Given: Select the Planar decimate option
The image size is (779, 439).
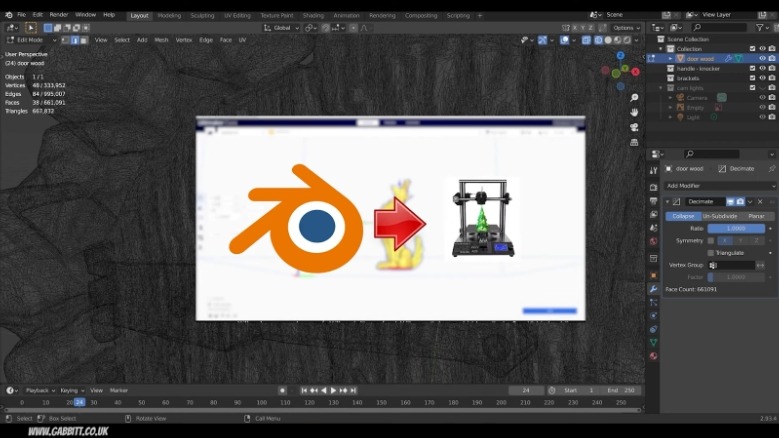Looking at the screenshot, I should (x=756, y=216).
